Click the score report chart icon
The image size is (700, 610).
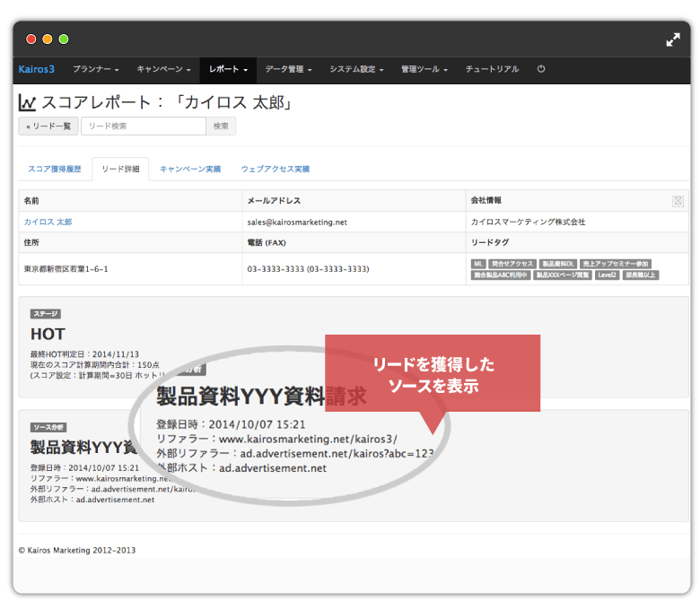coord(27,103)
